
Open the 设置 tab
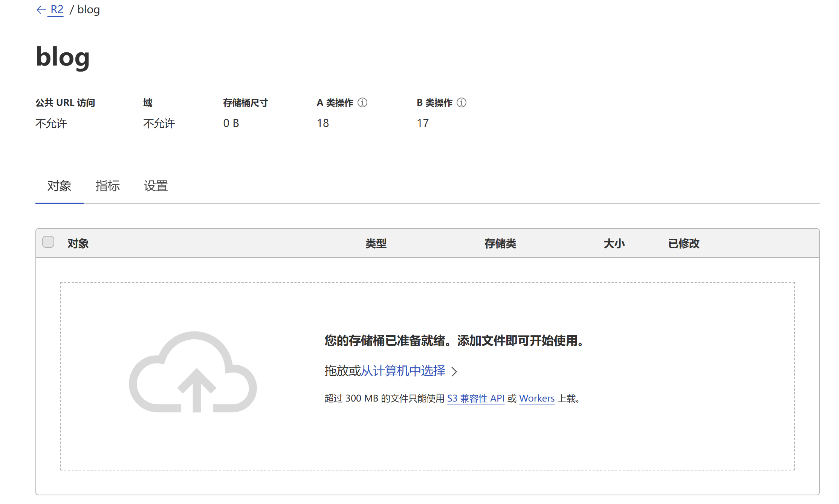click(x=156, y=186)
